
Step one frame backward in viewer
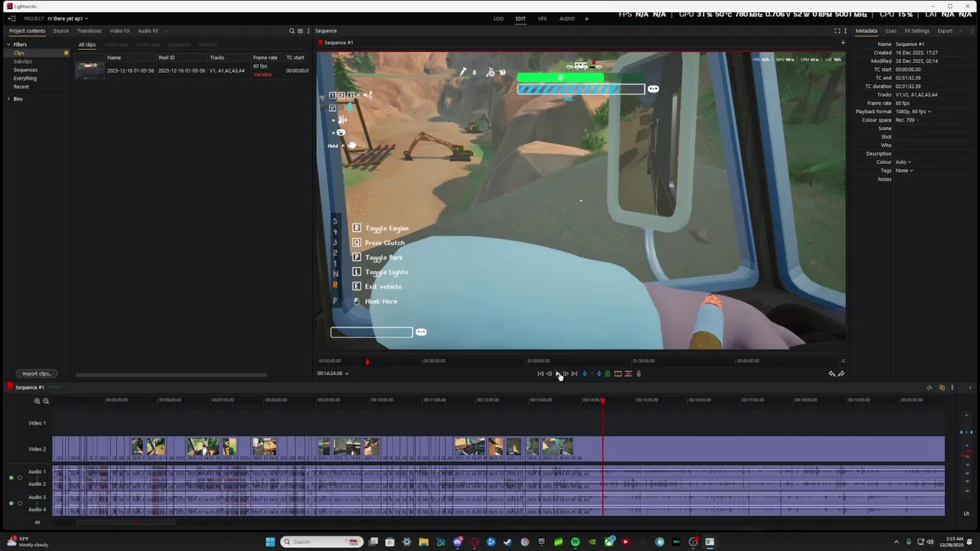(549, 373)
